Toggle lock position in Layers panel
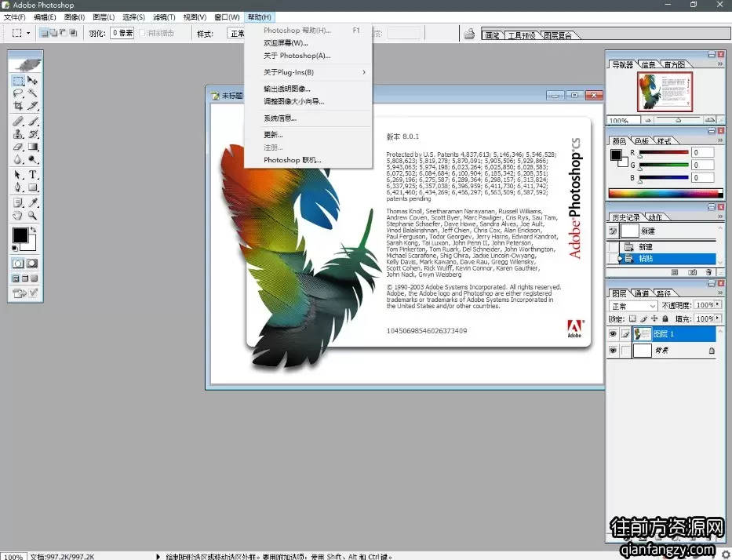 [x=654, y=318]
